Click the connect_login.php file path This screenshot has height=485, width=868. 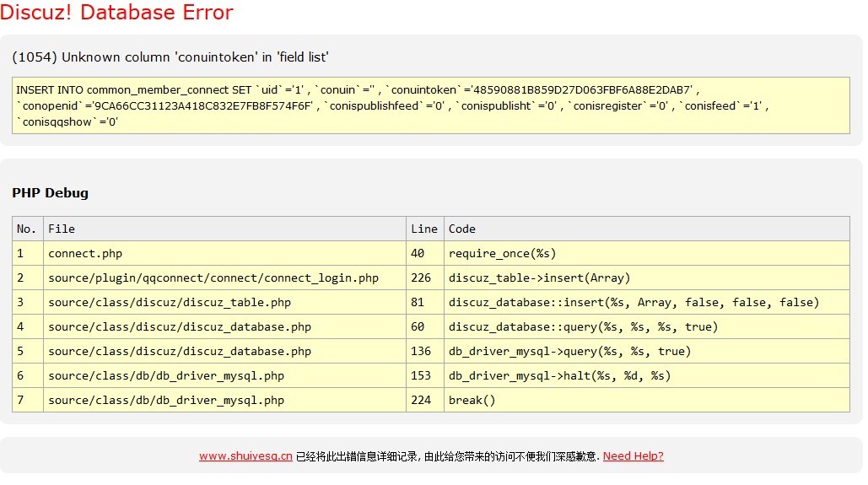coord(213,278)
